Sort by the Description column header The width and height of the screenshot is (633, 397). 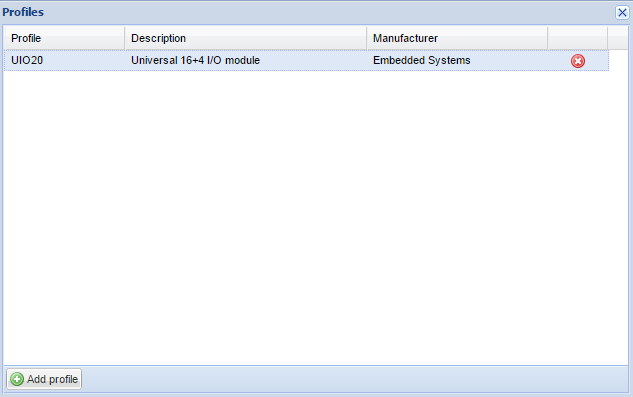tap(246, 38)
